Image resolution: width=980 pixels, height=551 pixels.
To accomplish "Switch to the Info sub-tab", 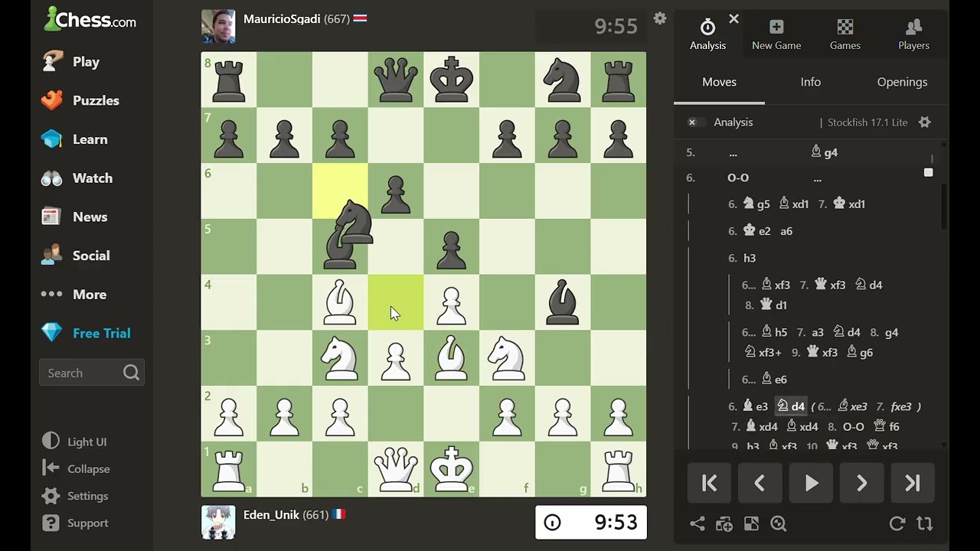I will (811, 82).
